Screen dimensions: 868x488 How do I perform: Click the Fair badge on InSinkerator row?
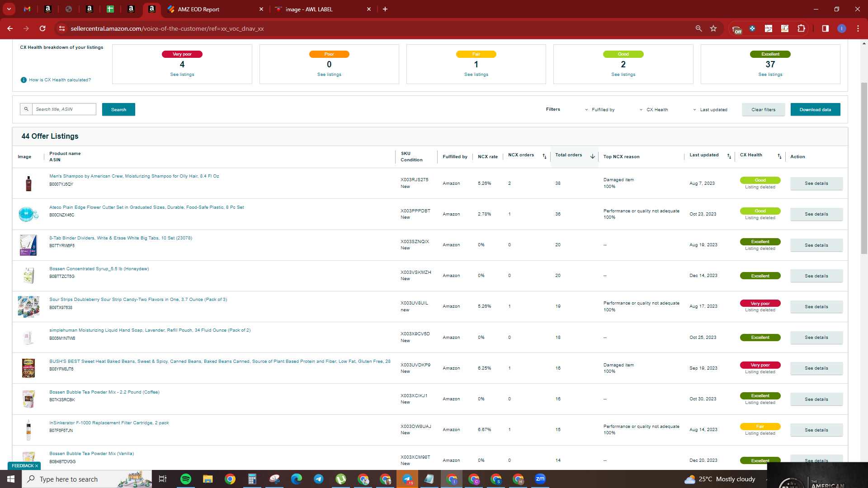tap(760, 427)
